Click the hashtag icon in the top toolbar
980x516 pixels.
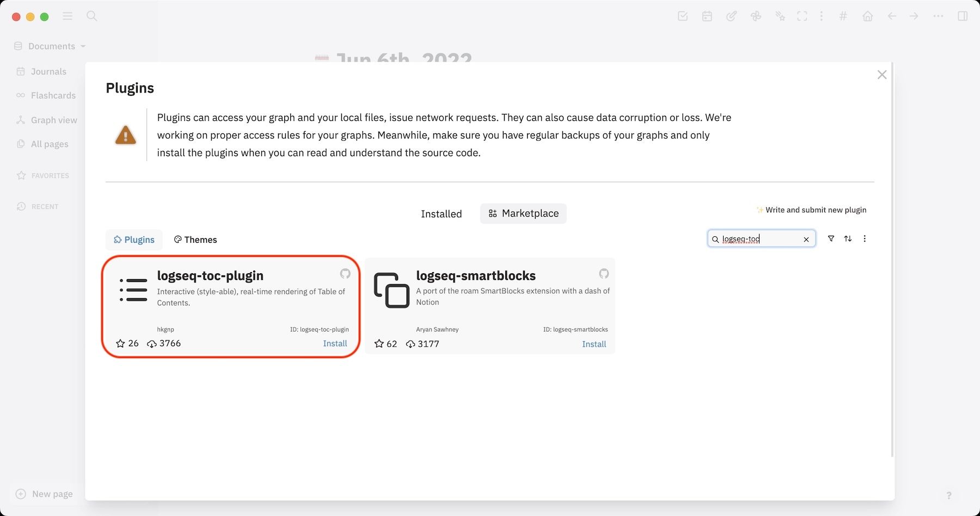[843, 16]
